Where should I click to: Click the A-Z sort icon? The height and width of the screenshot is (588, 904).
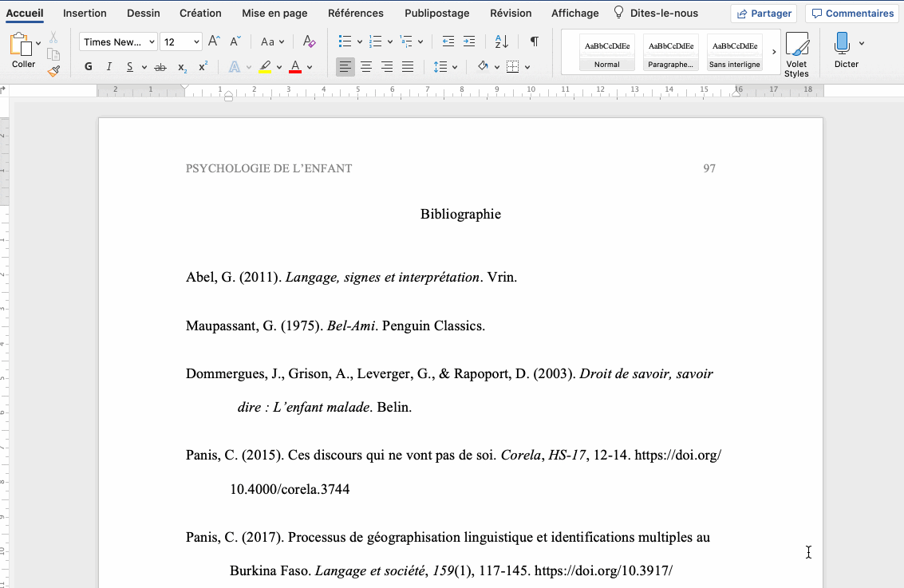(x=502, y=41)
